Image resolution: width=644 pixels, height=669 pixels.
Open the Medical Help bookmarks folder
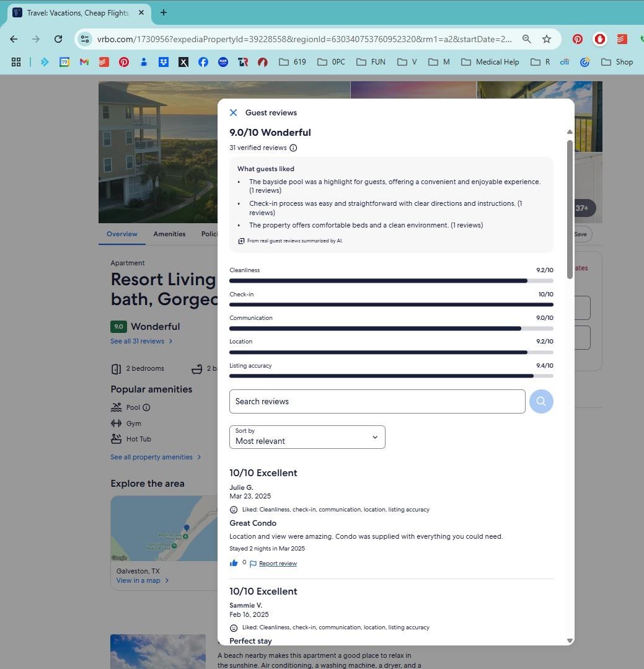490,62
